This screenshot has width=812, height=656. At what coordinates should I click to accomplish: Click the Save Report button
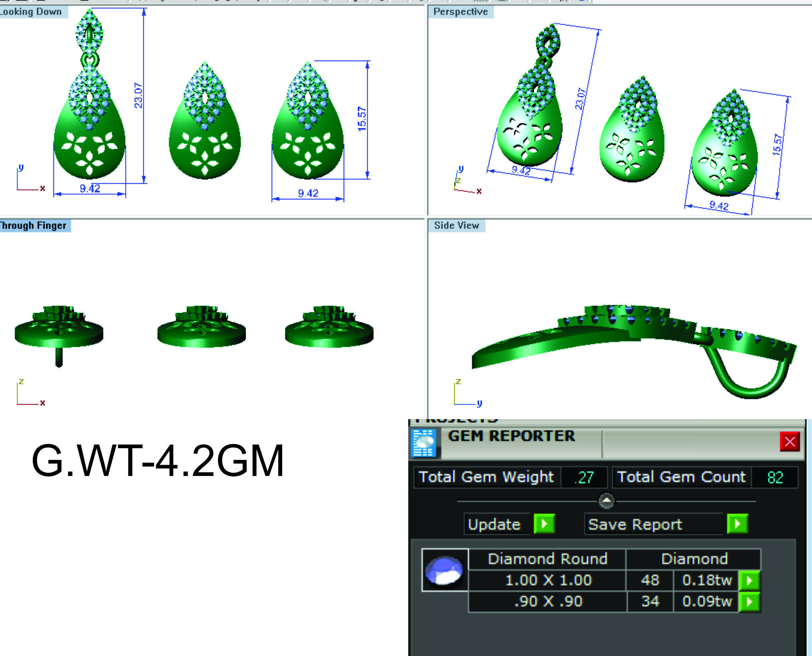(654, 524)
